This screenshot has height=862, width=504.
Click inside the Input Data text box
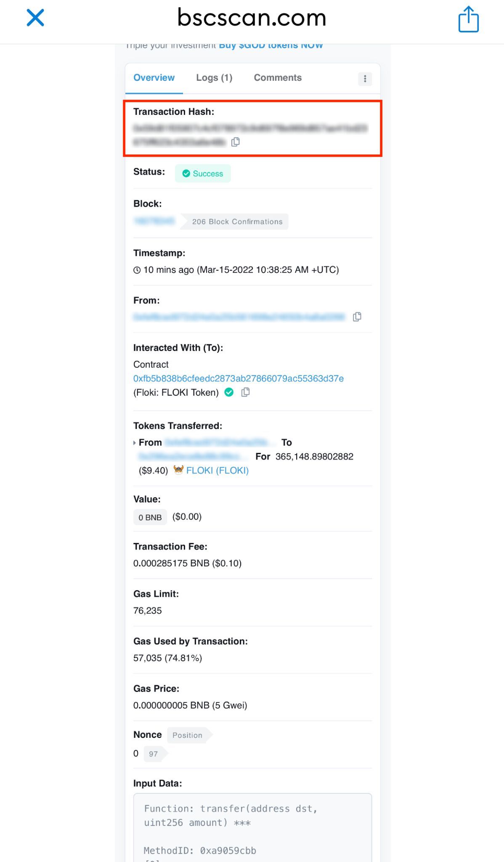pos(252,827)
